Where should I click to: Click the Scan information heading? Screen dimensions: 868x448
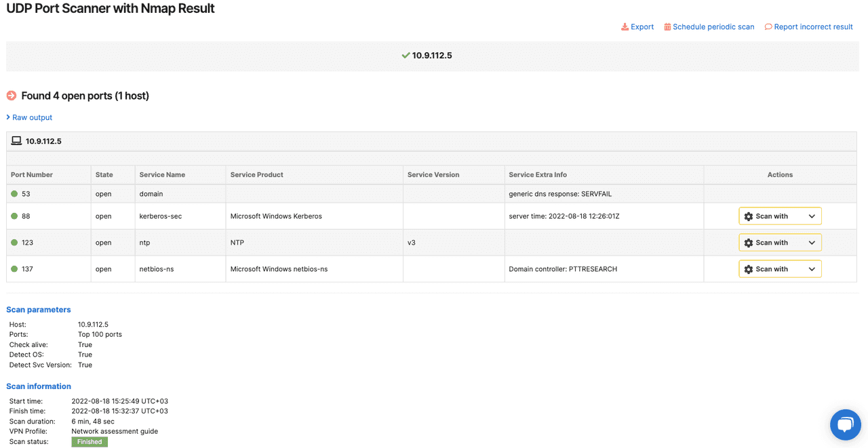tap(39, 386)
